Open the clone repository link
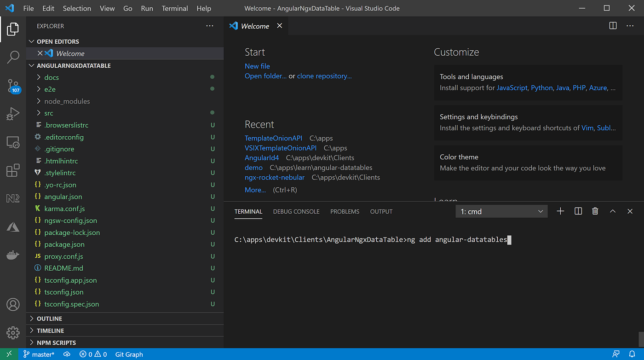644x360 pixels. [x=324, y=75]
